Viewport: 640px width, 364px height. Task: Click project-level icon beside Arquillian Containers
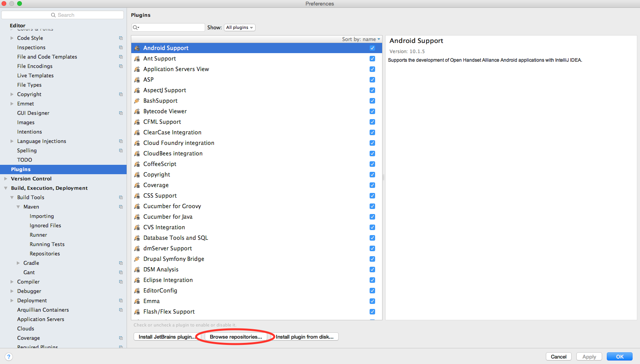pos(121,310)
